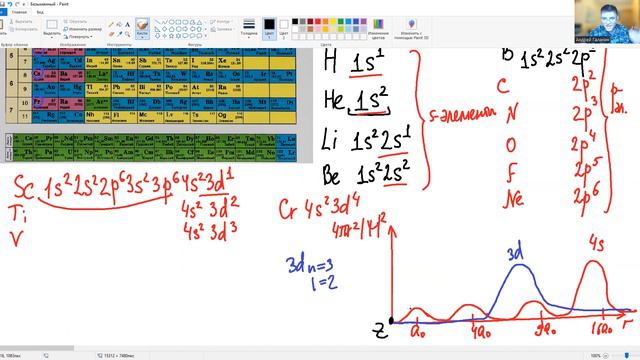Select the Text tool (letter A)
The height and width of the screenshot is (360, 640).
click(x=127, y=25)
